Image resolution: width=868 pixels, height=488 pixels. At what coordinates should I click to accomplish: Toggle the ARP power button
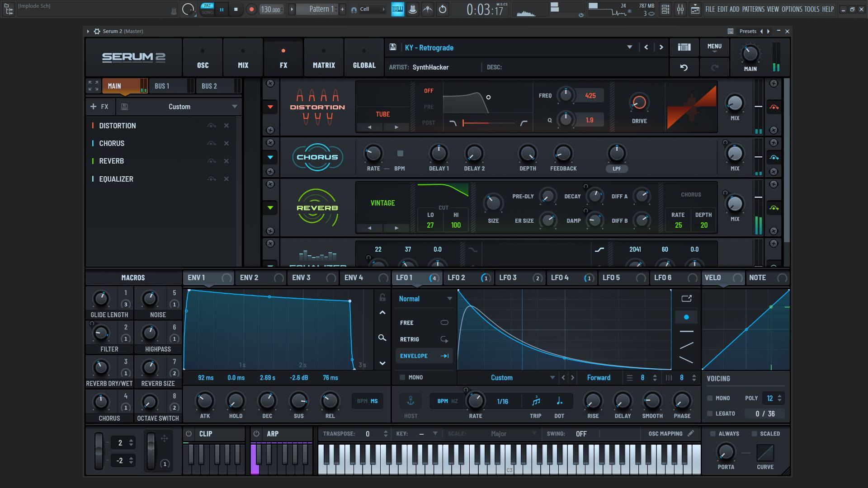256,433
